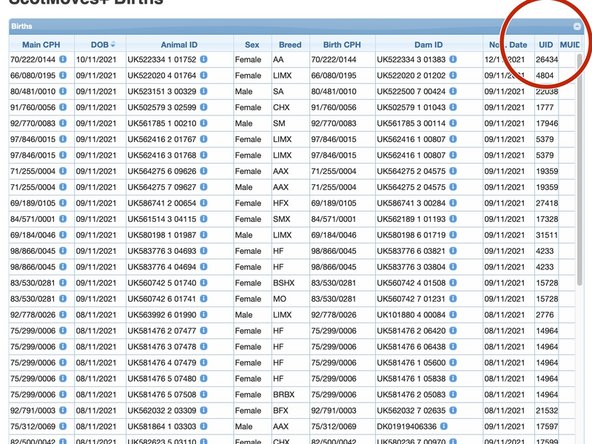Click info icon for Main CPH 92/791/0003
Screen dimensions: 592x444
tap(63, 410)
